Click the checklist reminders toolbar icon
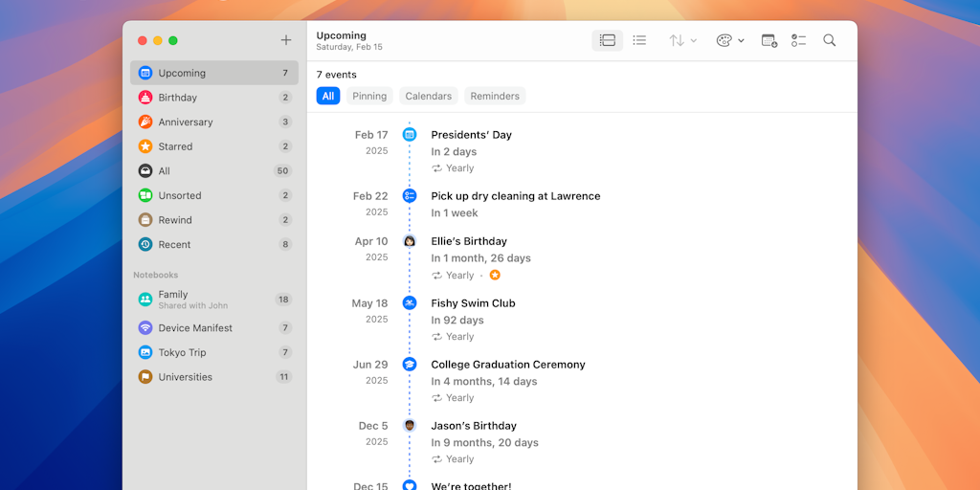 pos(798,40)
